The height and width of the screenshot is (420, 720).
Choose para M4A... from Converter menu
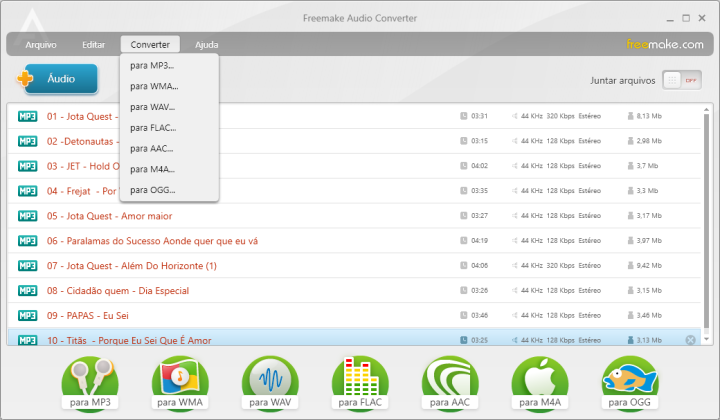169,169
